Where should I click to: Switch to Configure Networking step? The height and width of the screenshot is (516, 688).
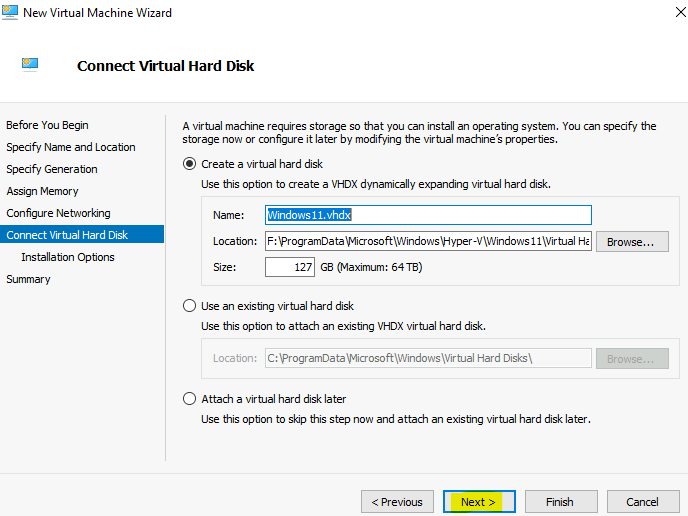pos(58,213)
